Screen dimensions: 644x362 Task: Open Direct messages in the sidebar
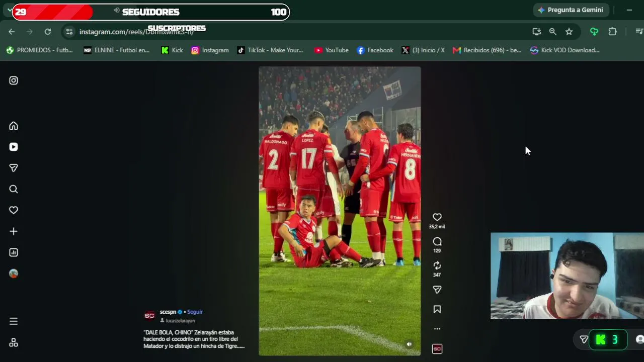click(14, 168)
